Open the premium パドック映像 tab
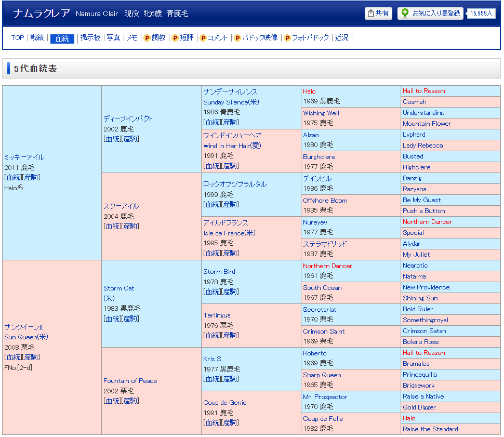 point(256,38)
